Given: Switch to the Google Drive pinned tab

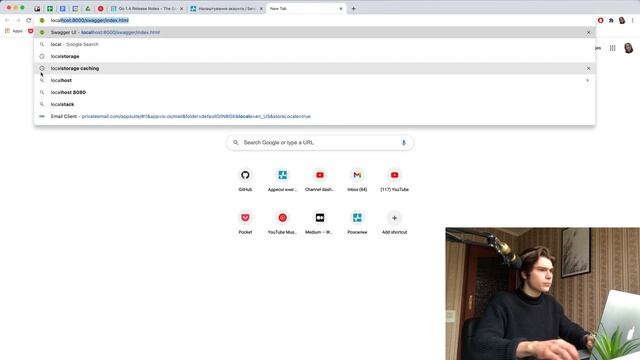Looking at the screenshot, I should pyautogui.click(x=88, y=8).
